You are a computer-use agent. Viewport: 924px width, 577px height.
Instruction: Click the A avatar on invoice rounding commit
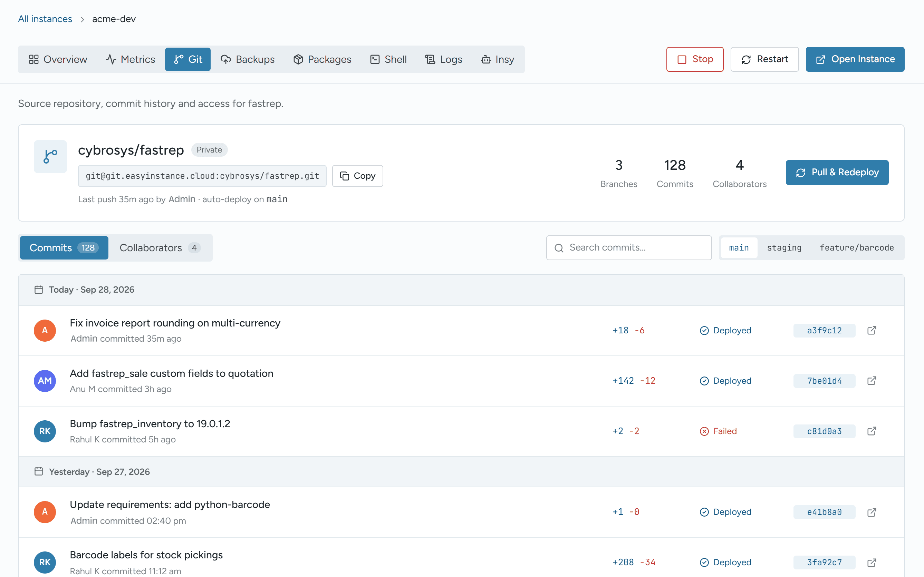tap(45, 330)
